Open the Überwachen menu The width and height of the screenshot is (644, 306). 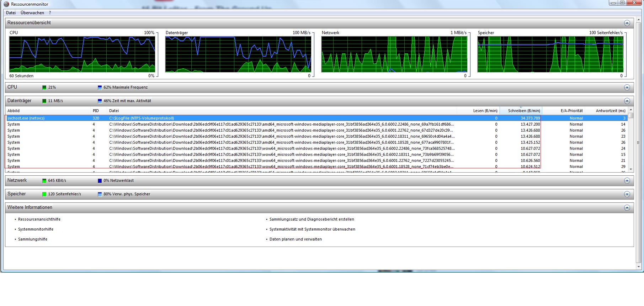click(32, 13)
